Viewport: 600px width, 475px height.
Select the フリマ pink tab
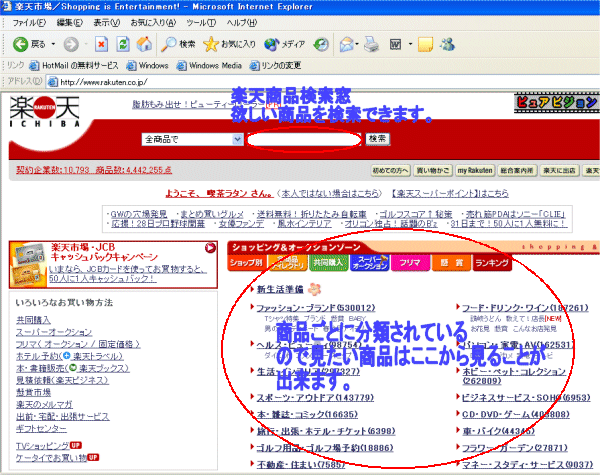410,263
